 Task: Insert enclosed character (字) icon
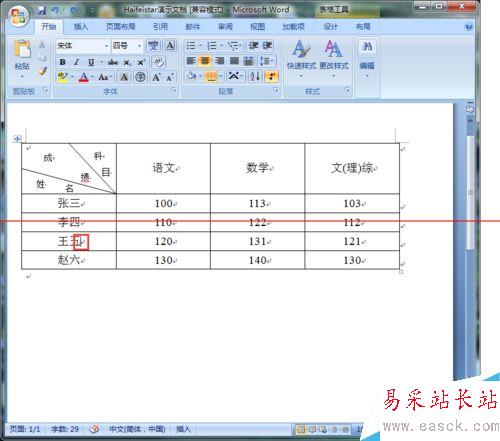(140, 77)
